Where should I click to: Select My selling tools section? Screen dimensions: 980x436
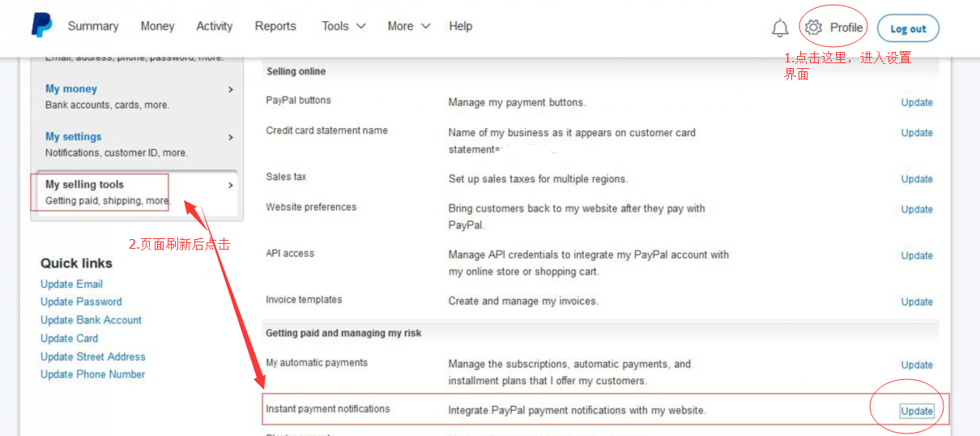point(84,185)
